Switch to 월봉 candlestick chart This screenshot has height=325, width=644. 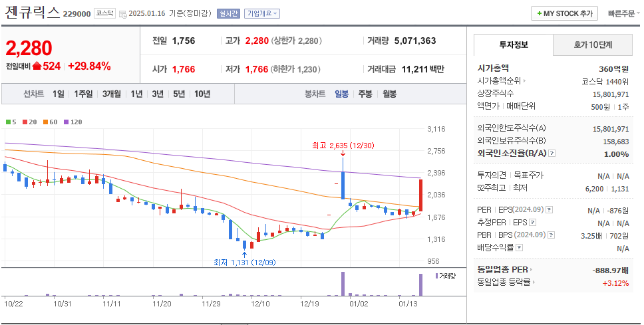[389, 94]
